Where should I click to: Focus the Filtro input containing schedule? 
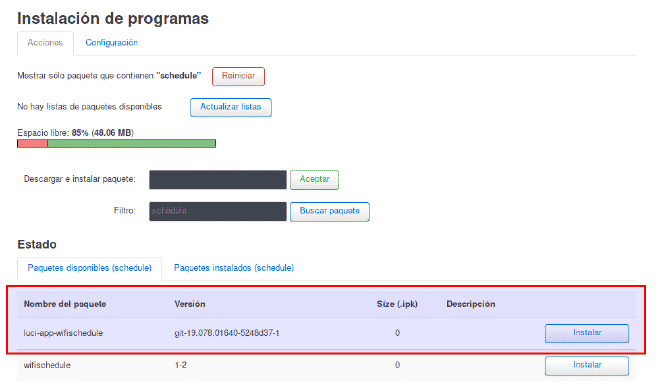coord(218,211)
